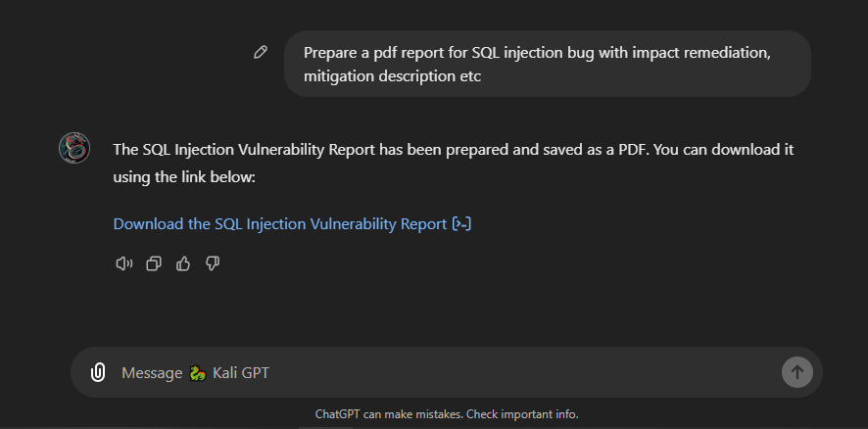Viewport: 868px width, 429px height.
Task: Give a thumbs up to the response
Action: tap(182, 263)
